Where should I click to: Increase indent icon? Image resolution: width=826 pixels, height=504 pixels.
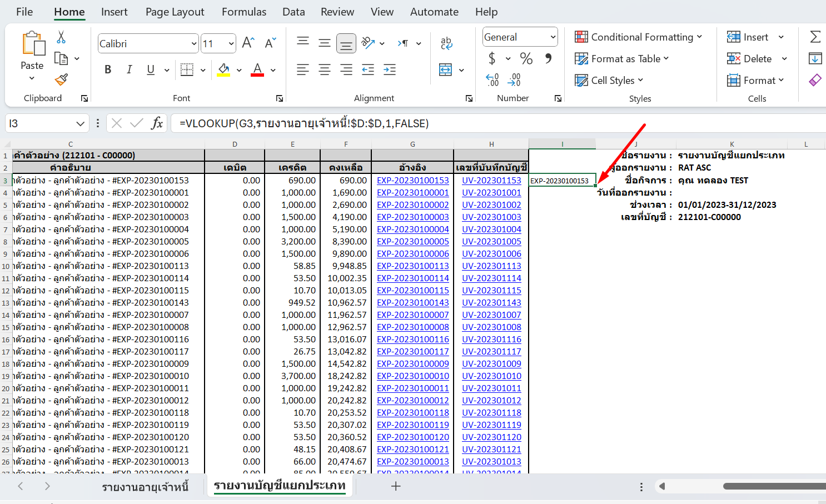[390, 69]
